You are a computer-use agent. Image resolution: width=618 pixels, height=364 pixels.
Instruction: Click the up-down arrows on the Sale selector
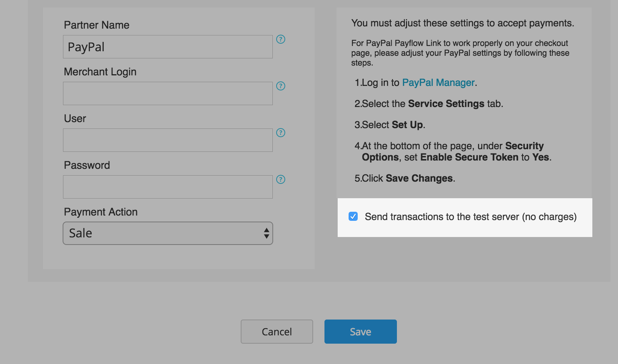point(266,233)
